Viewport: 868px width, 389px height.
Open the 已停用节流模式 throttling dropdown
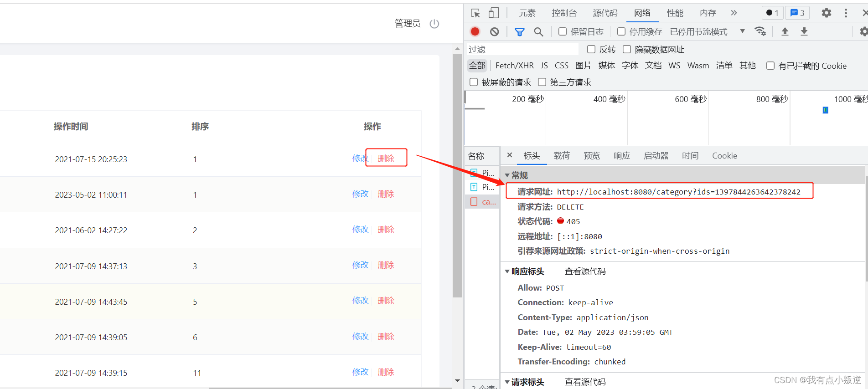click(x=708, y=31)
